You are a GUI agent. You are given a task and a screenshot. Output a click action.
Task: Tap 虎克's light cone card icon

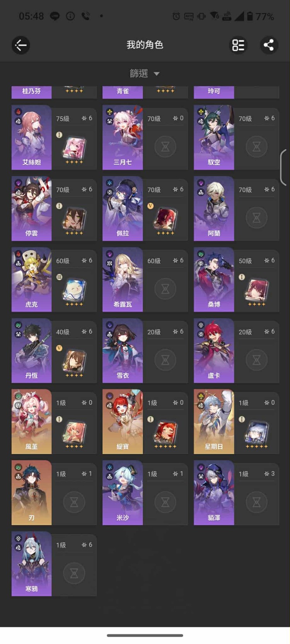(x=74, y=292)
